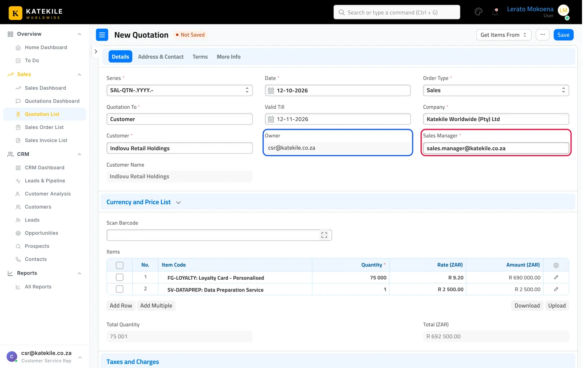Click the calendar icon in Valid Till field

pos(271,119)
